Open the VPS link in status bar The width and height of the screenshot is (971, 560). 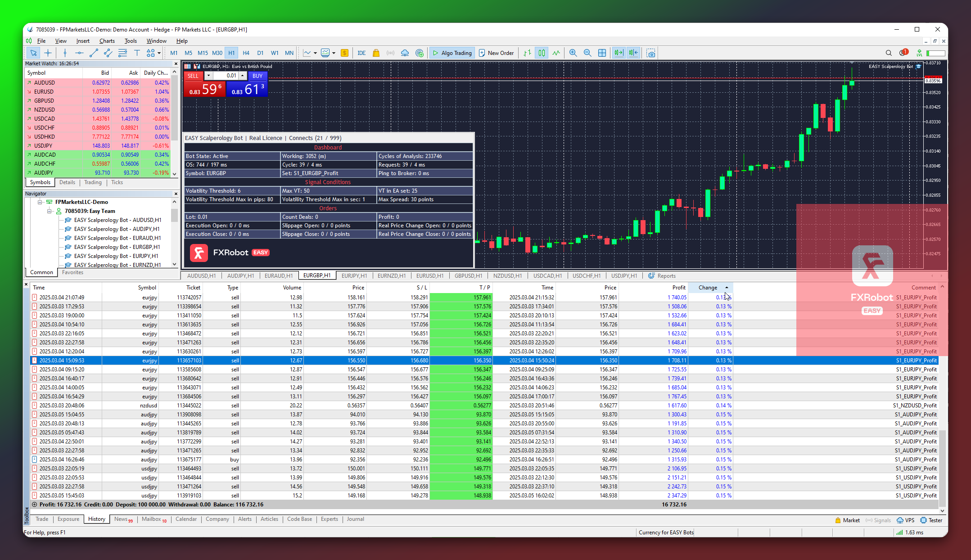coord(906,520)
